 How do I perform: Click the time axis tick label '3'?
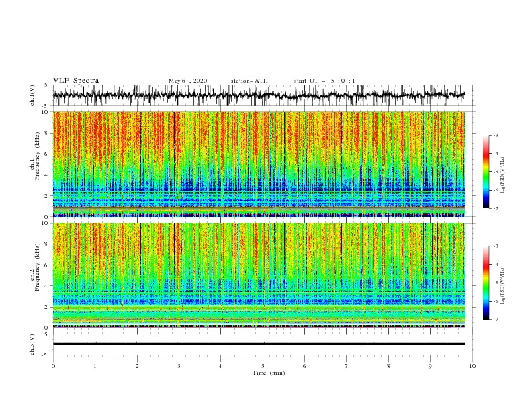(x=179, y=366)
